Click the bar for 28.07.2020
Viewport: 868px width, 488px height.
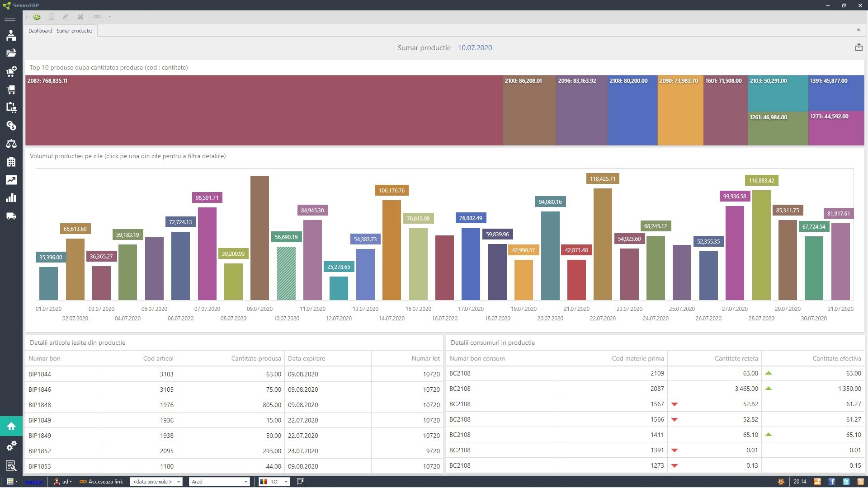(761, 245)
